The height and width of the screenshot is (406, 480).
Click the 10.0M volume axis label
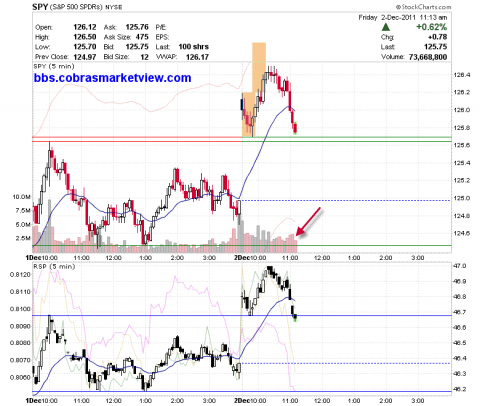(22, 197)
